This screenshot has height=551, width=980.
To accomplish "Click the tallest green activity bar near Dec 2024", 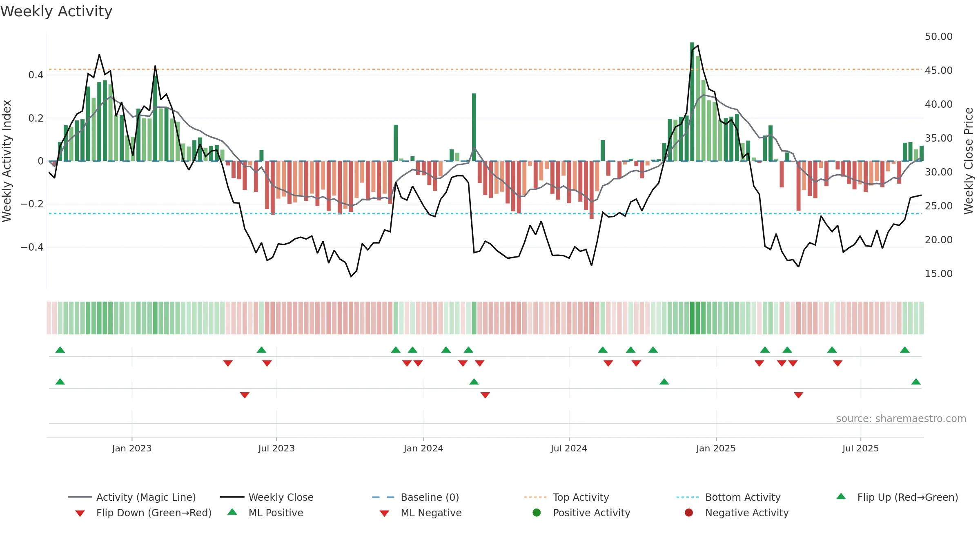I will (x=692, y=101).
